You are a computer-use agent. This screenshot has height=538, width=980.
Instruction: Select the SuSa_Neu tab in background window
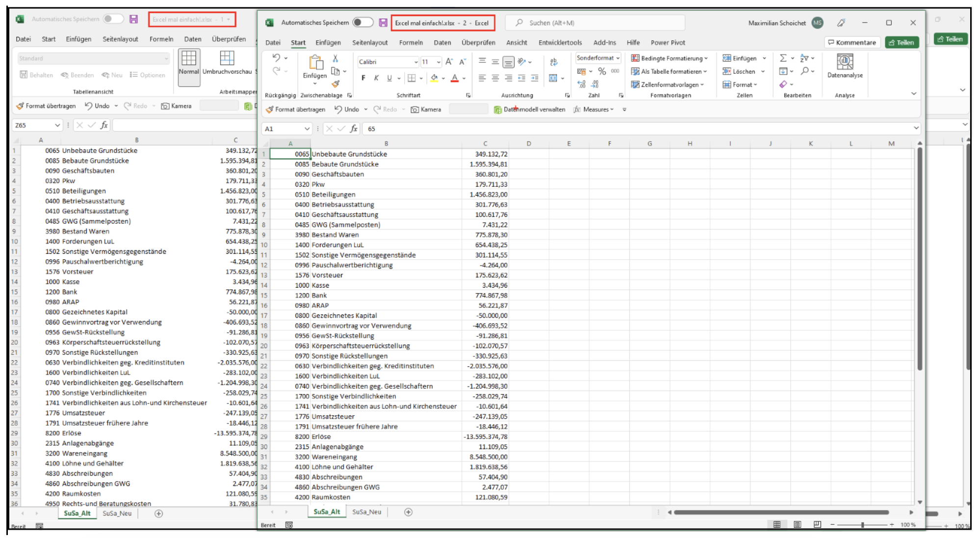coord(117,513)
